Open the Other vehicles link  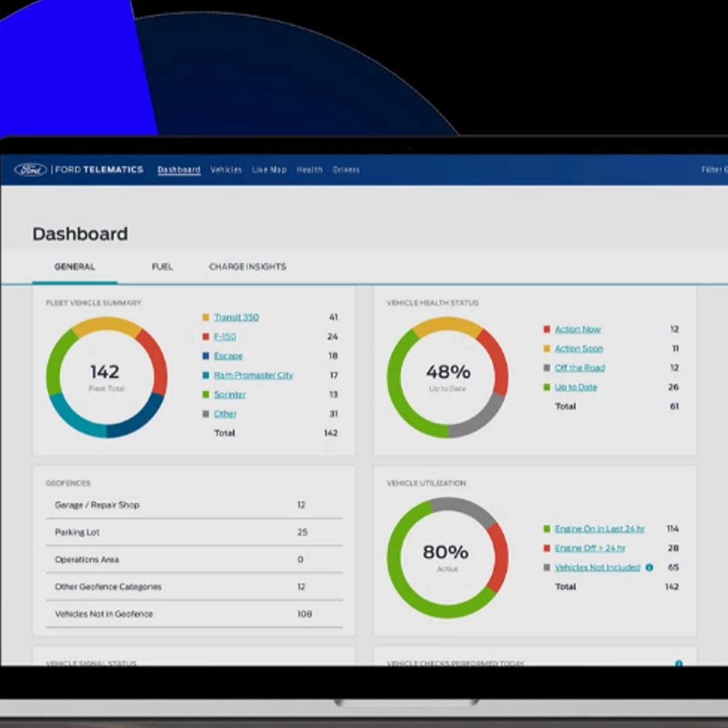pyautogui.click(x=225, y=414)
